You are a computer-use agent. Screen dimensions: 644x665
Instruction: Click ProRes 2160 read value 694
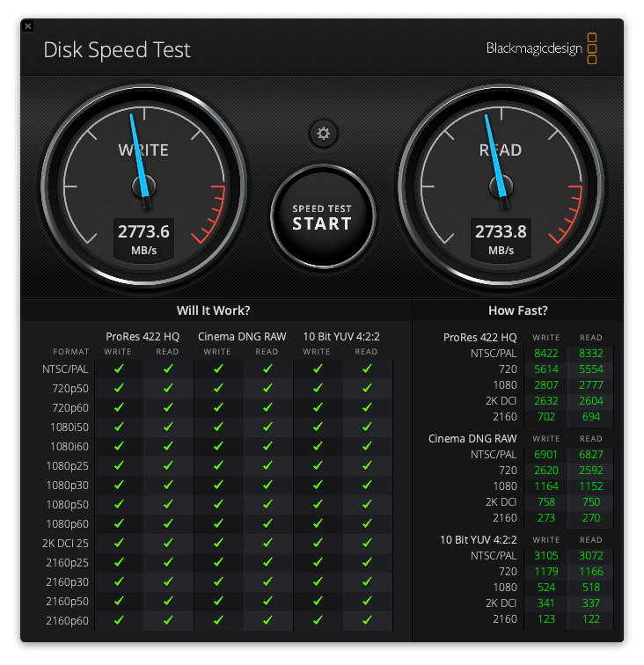591,416
